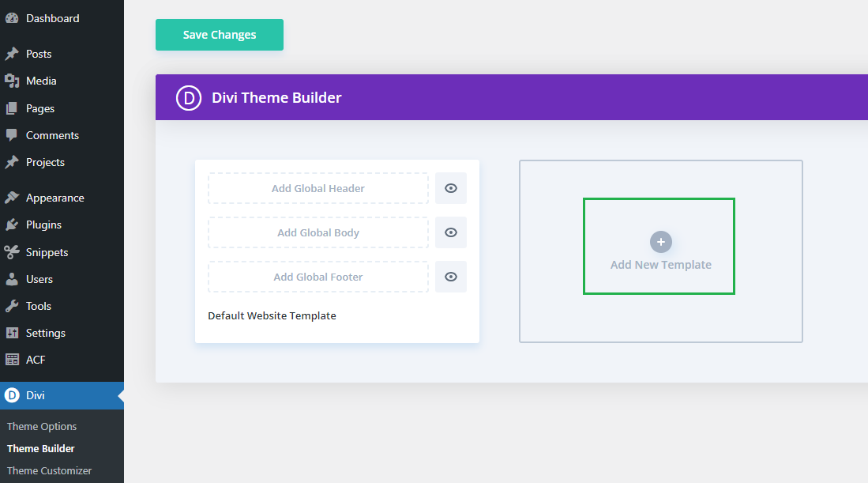This screenshot has width=868, height=483.
Task: Toggle visibility of Global Body
Action: (x=451, y=232)
